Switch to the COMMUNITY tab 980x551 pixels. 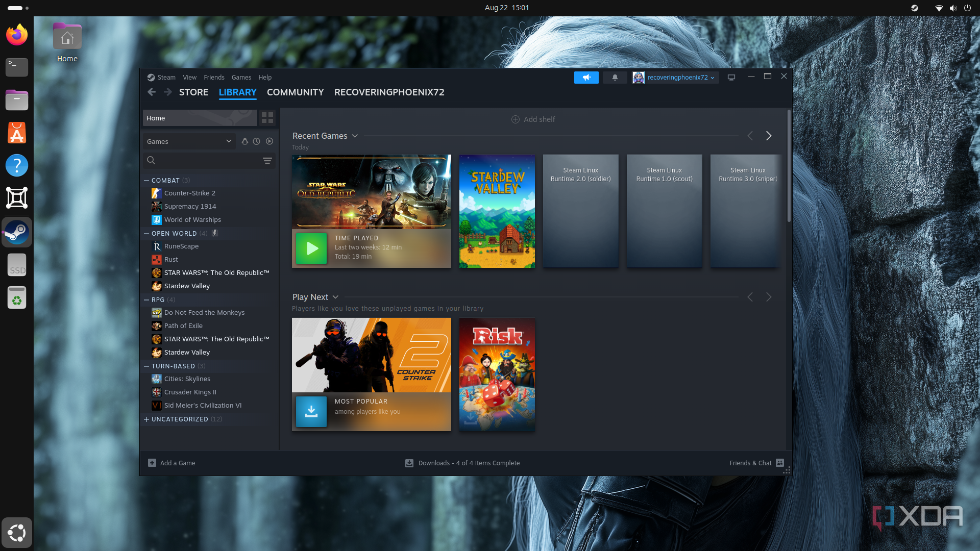pos(295,92)
